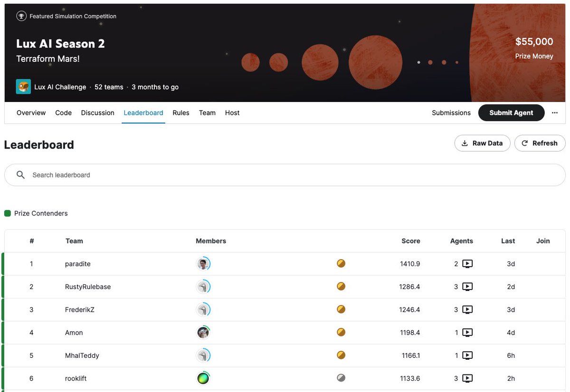Refresh the leaderboard
Viewport: 570px width, 392px height.
coord(540,143)
